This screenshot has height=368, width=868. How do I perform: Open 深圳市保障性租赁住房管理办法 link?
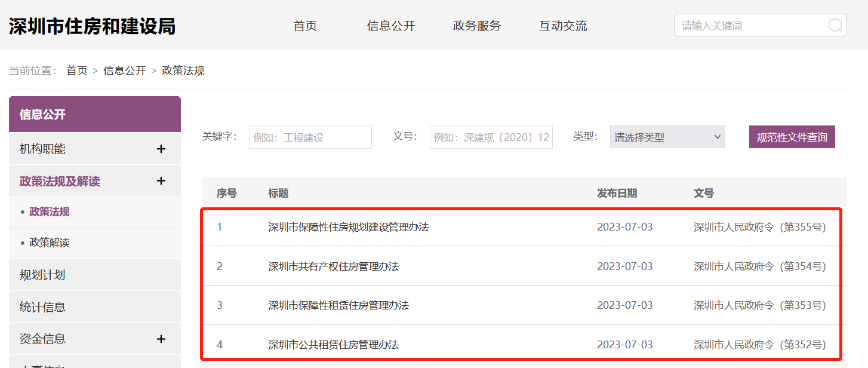click(x=338, y=305)
